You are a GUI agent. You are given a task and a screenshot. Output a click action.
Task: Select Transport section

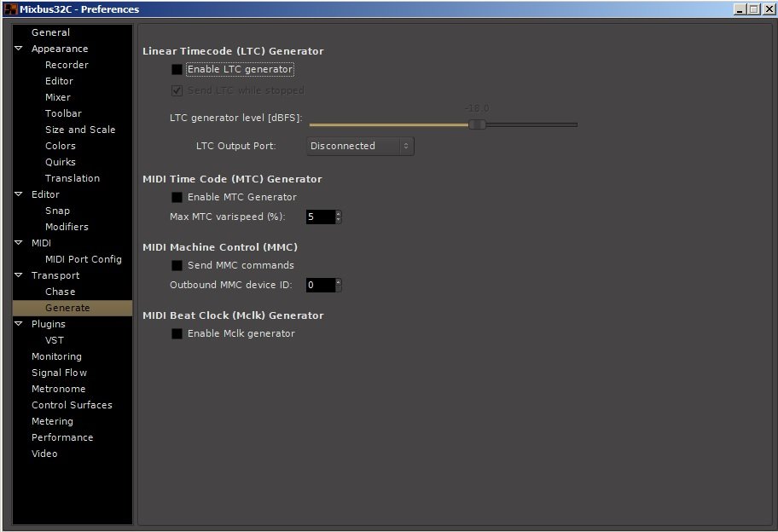(55, 275)
